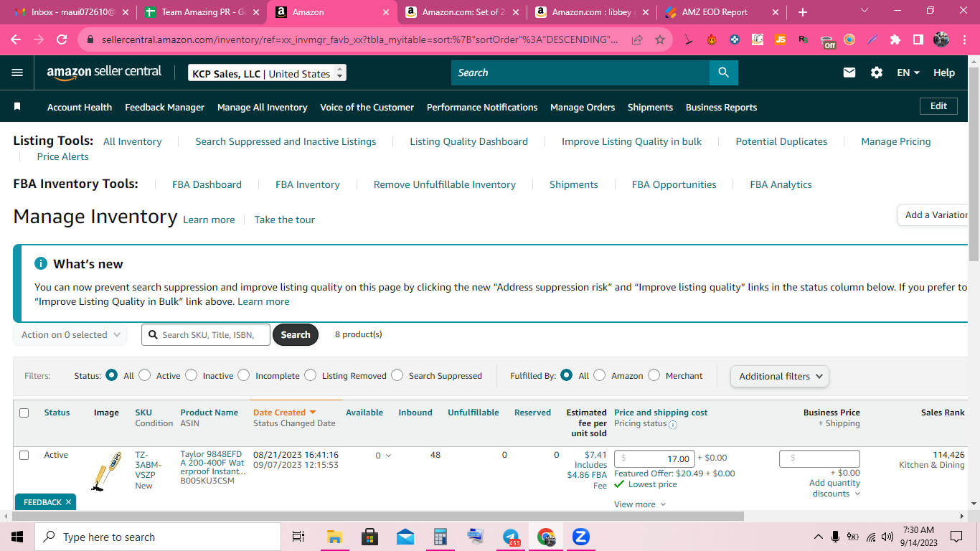Select the Search Suppressed radio button
Image resolution: width=980 pixels, height=551 pixels.
[397, 375]
